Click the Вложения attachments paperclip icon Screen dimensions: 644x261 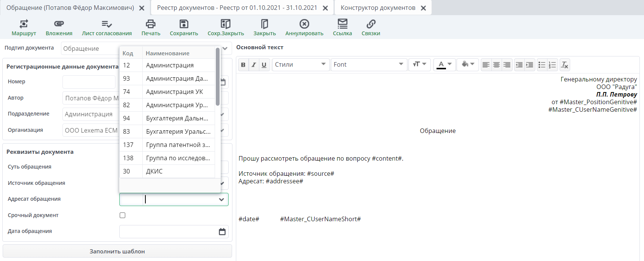pos(59,24)
